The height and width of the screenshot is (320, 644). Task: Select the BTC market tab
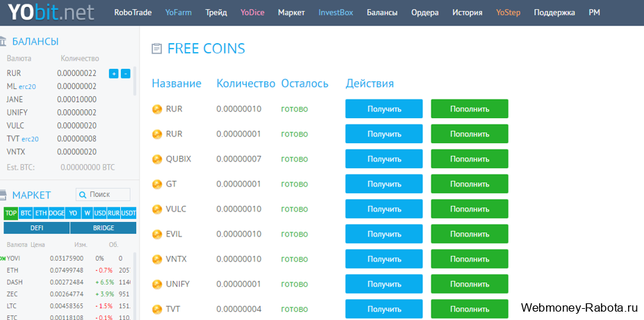(x=26, y=214)
